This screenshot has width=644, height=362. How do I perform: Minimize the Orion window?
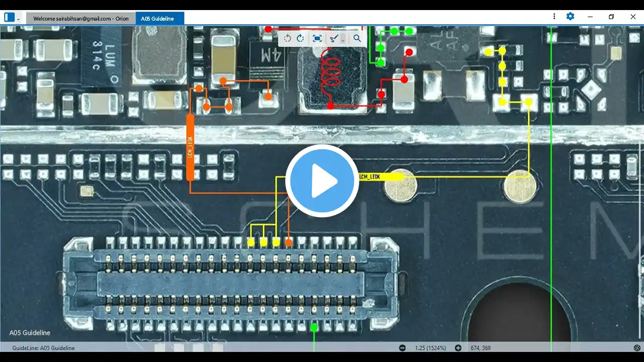point(590,17)
